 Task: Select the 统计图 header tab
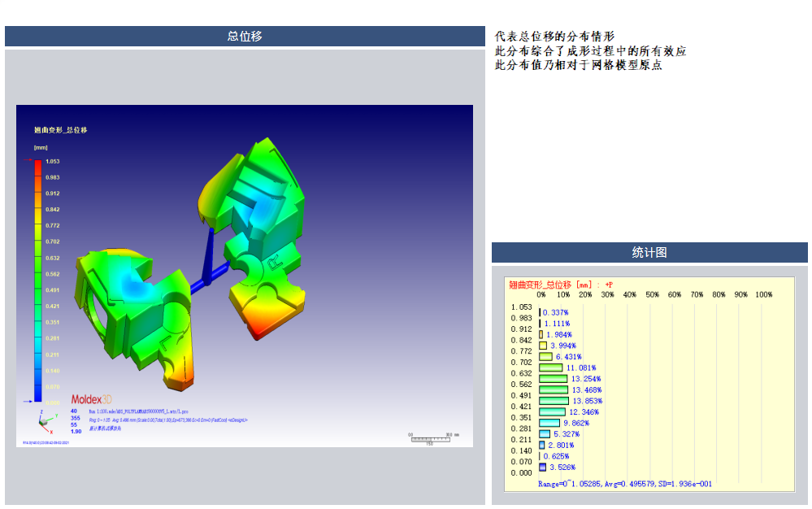point(649,253)
